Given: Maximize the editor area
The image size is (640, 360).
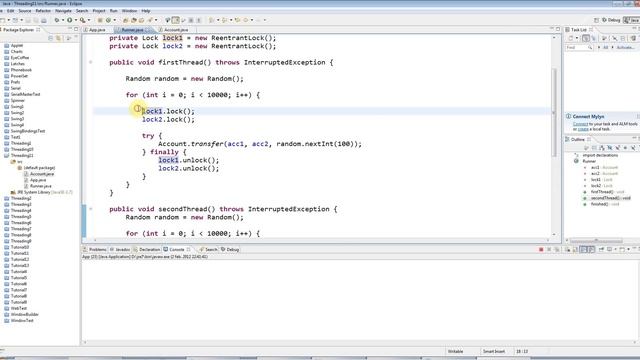Looking at the screenshot, I should [558, 29].
